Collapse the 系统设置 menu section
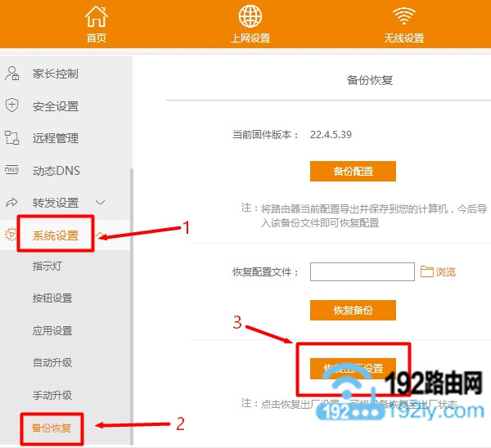The image size is (491, 448). click(x=101, y=235)
